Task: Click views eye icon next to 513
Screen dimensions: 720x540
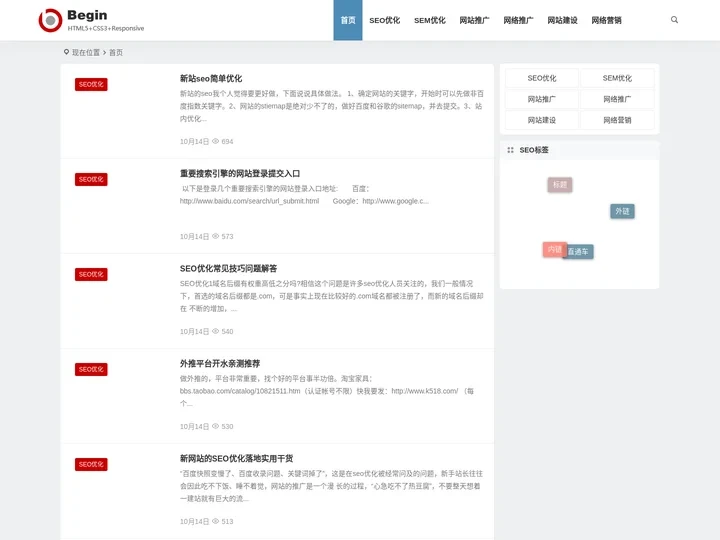Action: click(x=215, y=521)
